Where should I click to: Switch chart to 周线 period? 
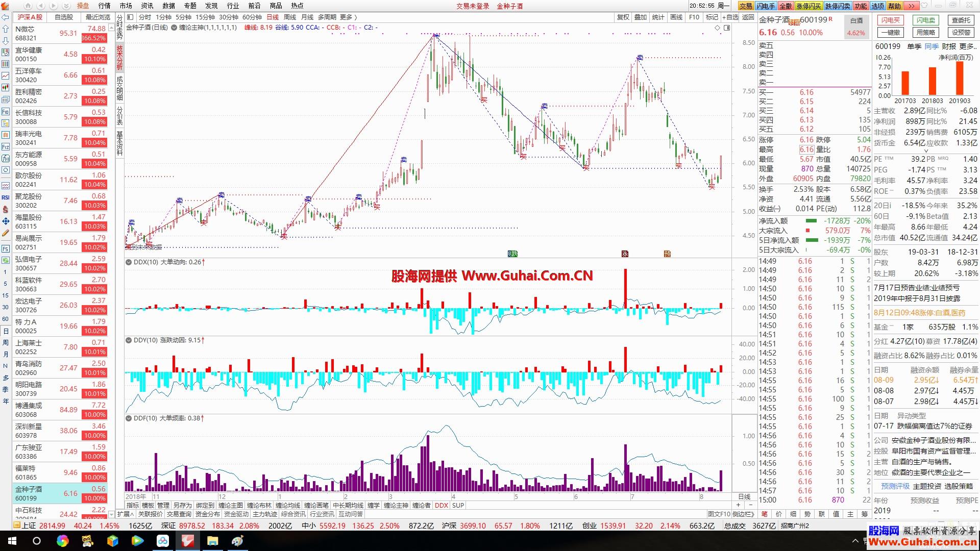coord(290,17)
